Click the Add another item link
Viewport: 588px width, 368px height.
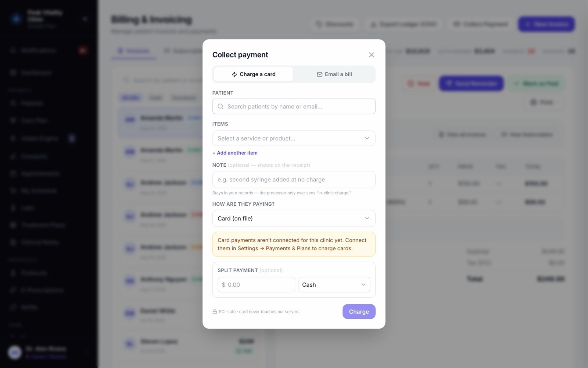[x=235, y=153]
